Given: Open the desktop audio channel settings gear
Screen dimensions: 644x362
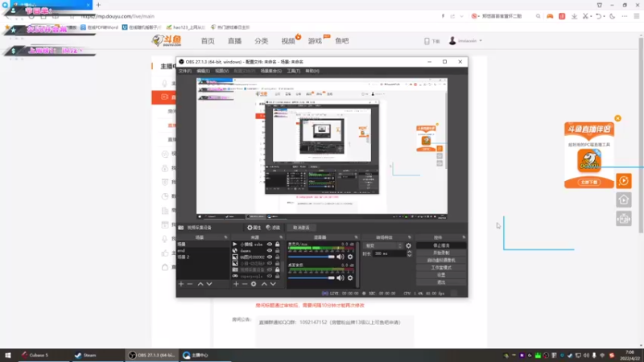Looking at the screenshot, I should coord(350,278).
